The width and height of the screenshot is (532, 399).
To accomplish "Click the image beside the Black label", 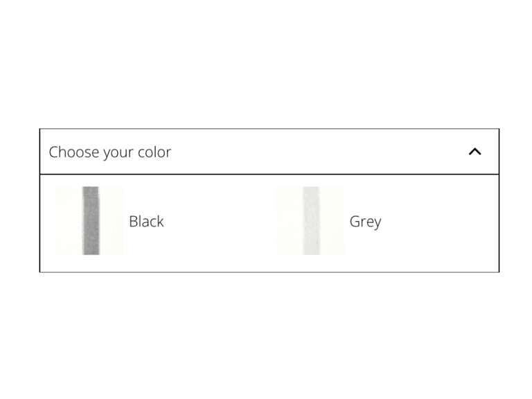I will 90,221.
